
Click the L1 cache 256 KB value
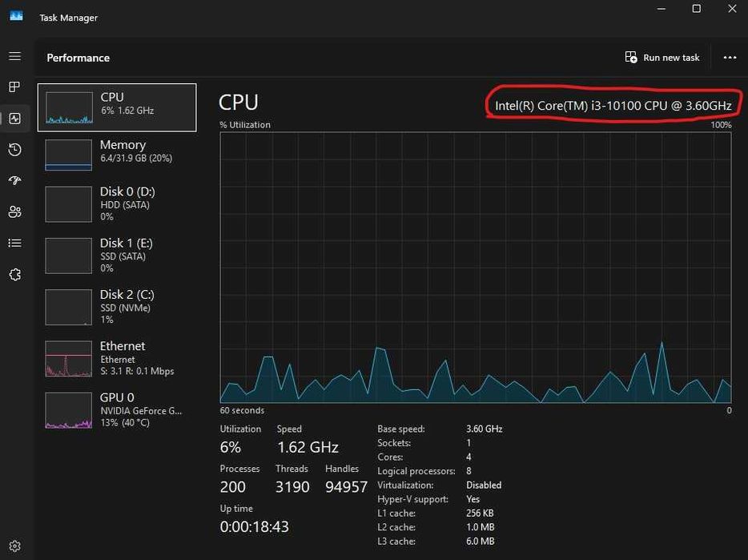pos(480,514)
